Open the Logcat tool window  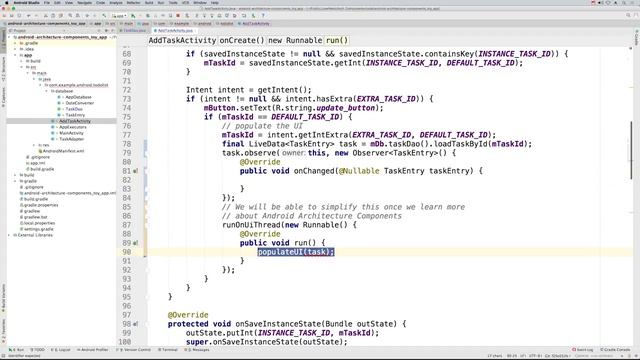(x=60, y=350)
